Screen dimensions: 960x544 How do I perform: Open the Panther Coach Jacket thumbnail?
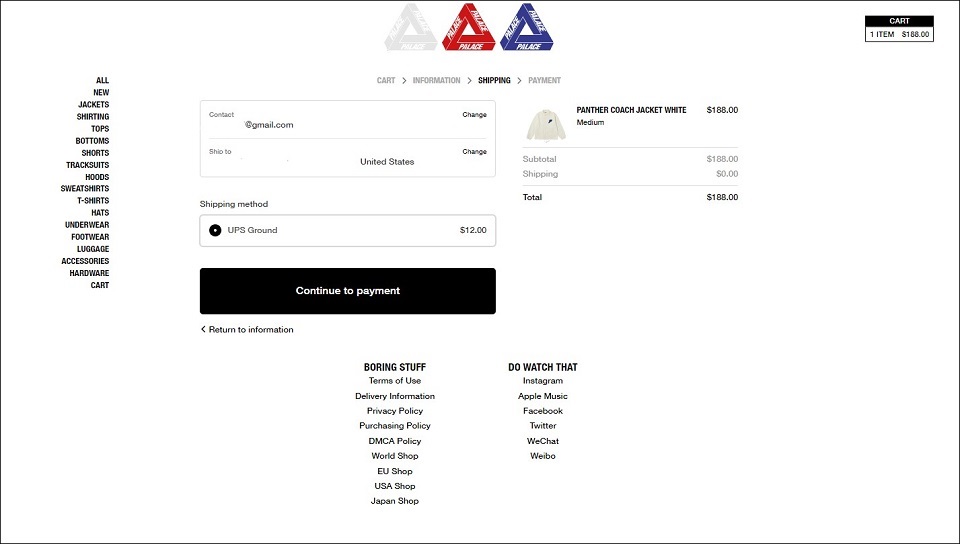click(x=546, y=125)
